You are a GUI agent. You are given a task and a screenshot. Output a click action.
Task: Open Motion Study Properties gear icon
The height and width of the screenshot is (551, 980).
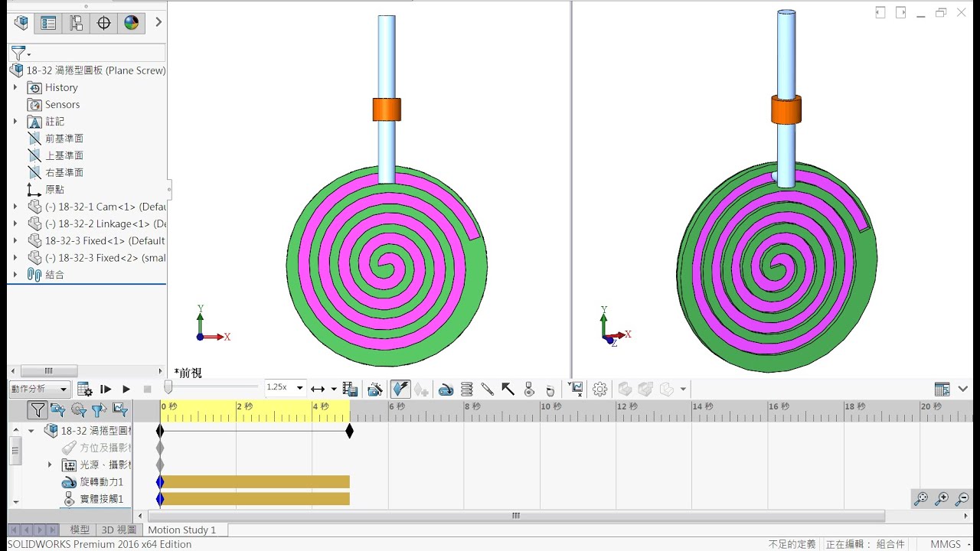(599, 389)
